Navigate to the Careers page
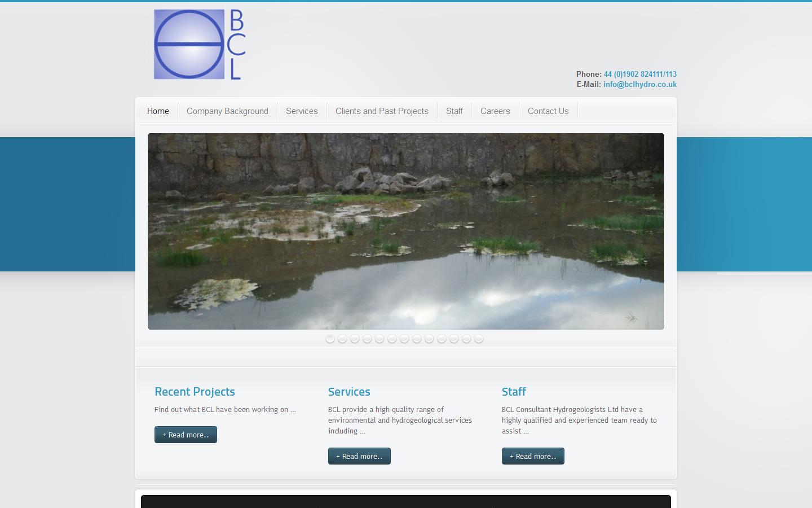This screenshot has width=812, height=508. [x=495, y=111]
